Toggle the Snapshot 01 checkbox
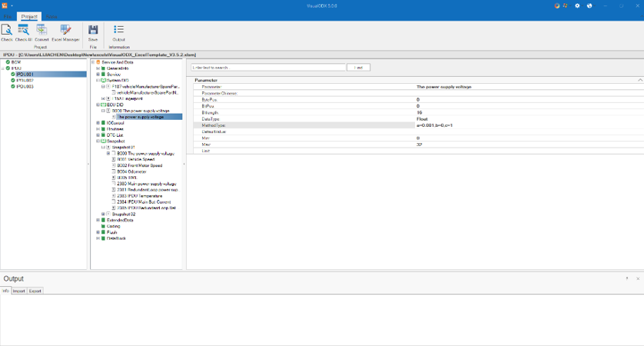This screenshot has height=346, width=644. [108, 147]
